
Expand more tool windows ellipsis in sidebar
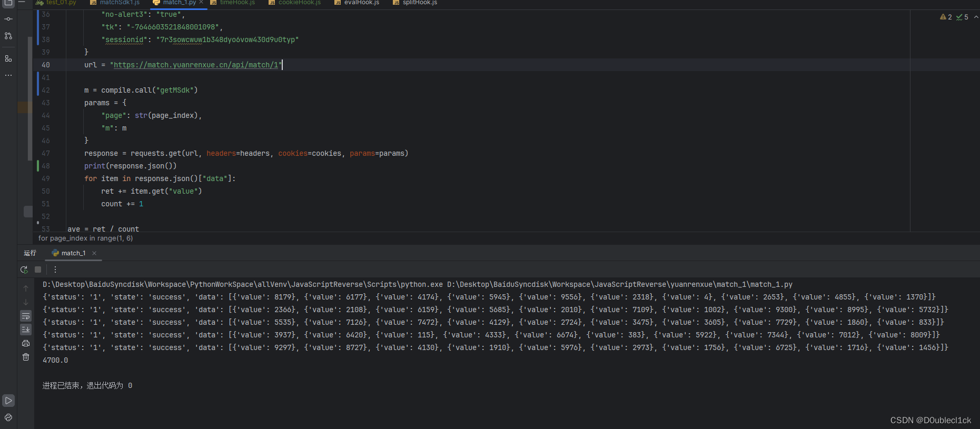coord(8,75)
